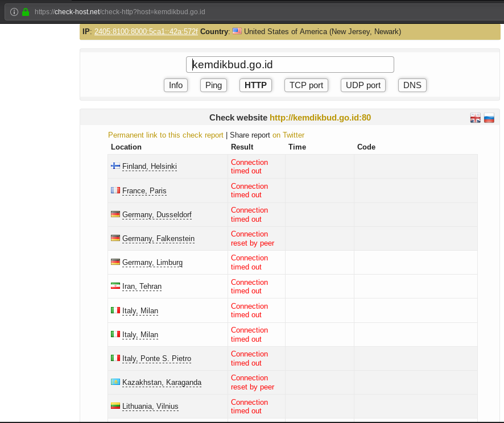Switch language using the Russian flag icon
Screen dimensions: 504x423
click(489, 118)
